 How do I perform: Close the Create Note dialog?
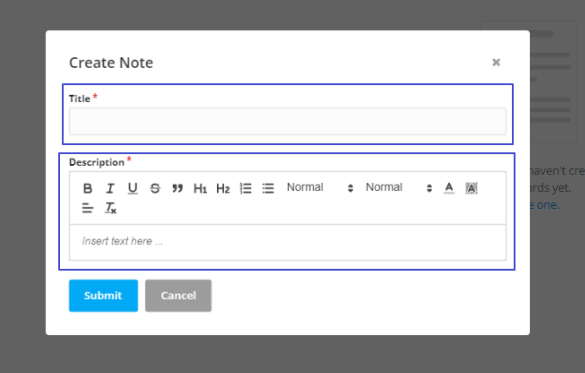[496, 62]
